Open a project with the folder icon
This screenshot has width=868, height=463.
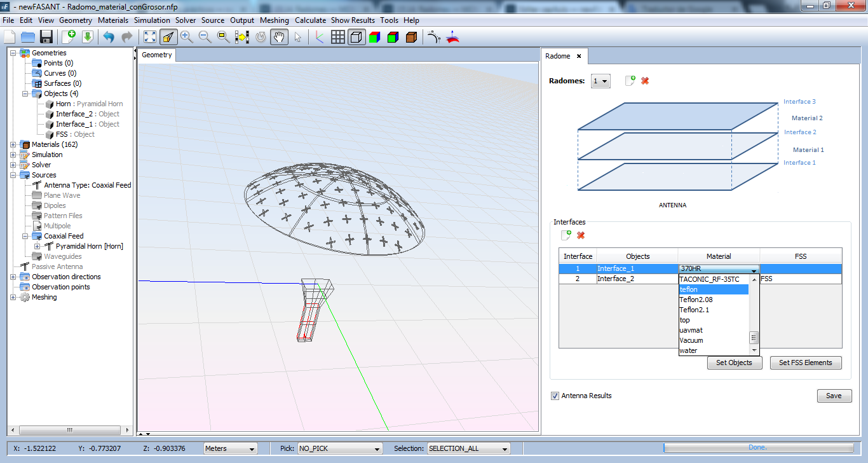point(27,37)
